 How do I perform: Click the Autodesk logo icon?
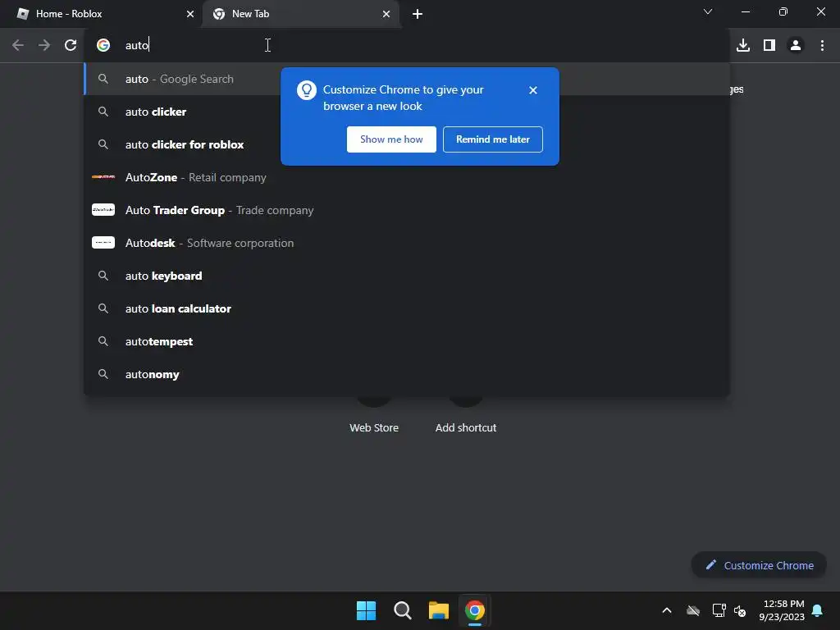click(x=103, y=242)
